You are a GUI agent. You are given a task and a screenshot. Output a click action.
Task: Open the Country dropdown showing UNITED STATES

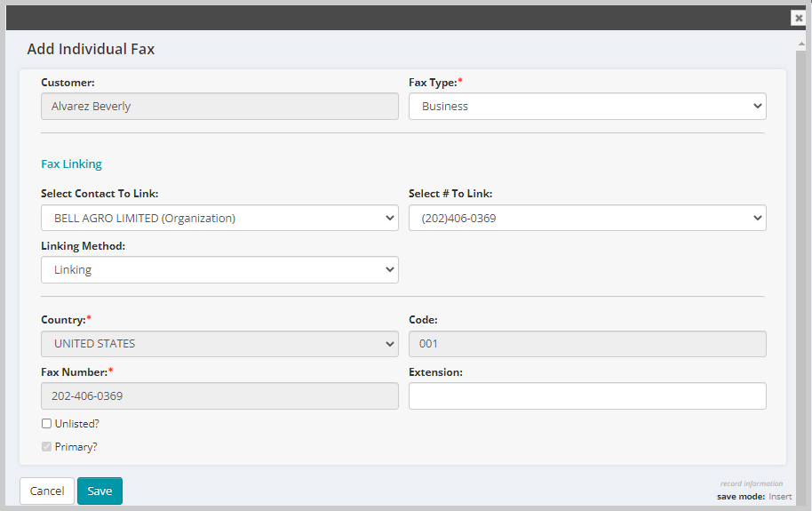[219, 344]
